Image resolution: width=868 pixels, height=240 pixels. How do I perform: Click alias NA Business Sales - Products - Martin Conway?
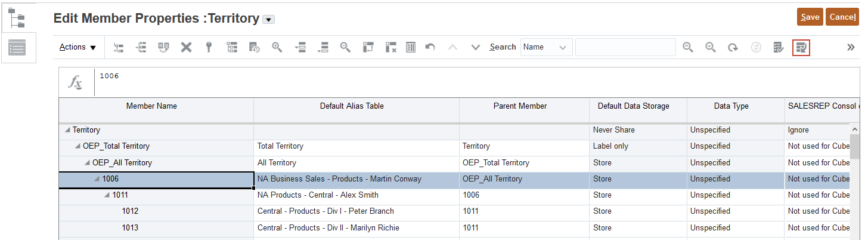(339, 179)
